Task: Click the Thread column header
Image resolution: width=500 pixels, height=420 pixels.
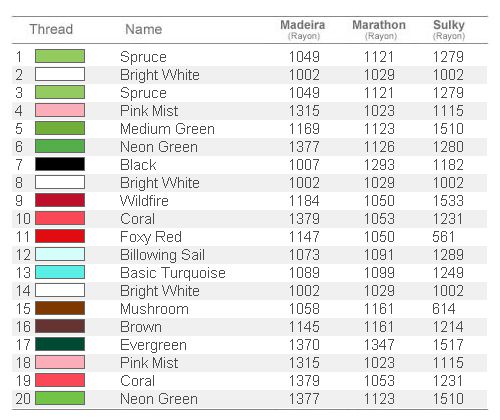Action: click(x=51, y=29)
